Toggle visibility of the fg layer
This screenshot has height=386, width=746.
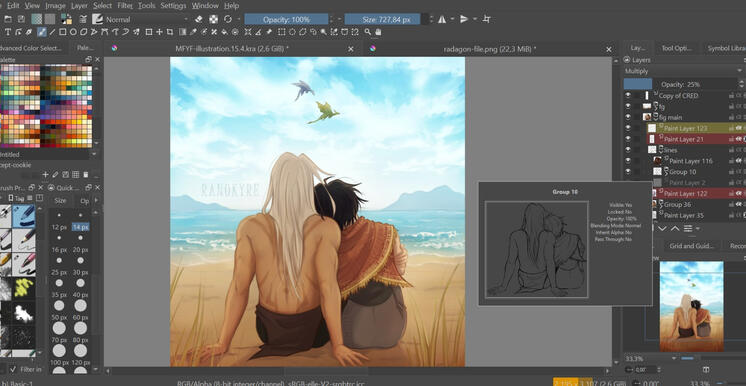(x=628, y=106)
